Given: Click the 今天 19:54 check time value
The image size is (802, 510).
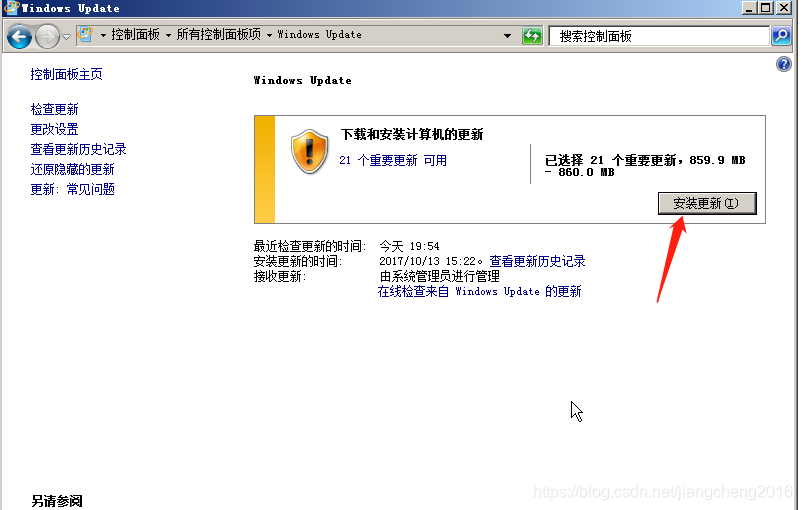Looking at the screenshot, I should coord(409,246).
